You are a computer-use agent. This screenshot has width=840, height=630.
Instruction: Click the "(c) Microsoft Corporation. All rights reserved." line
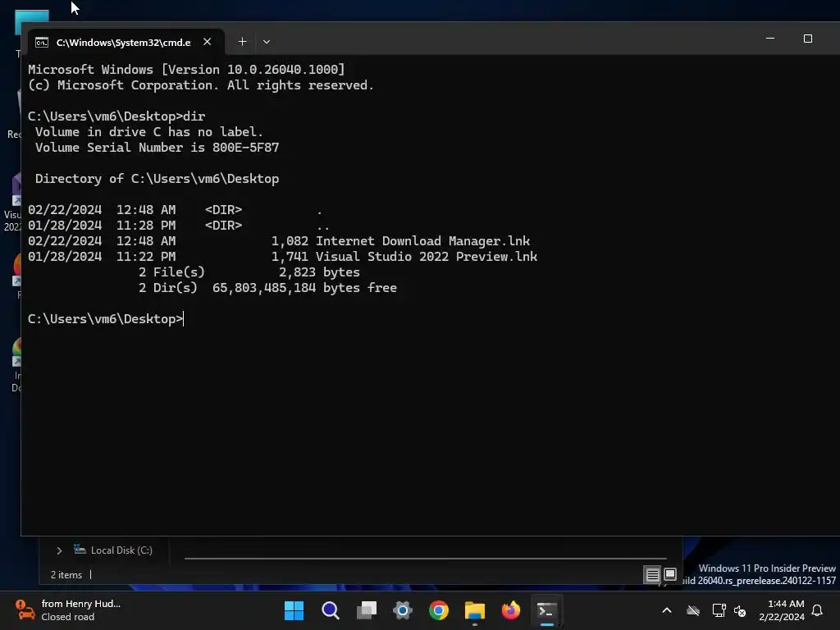(201, 85)
